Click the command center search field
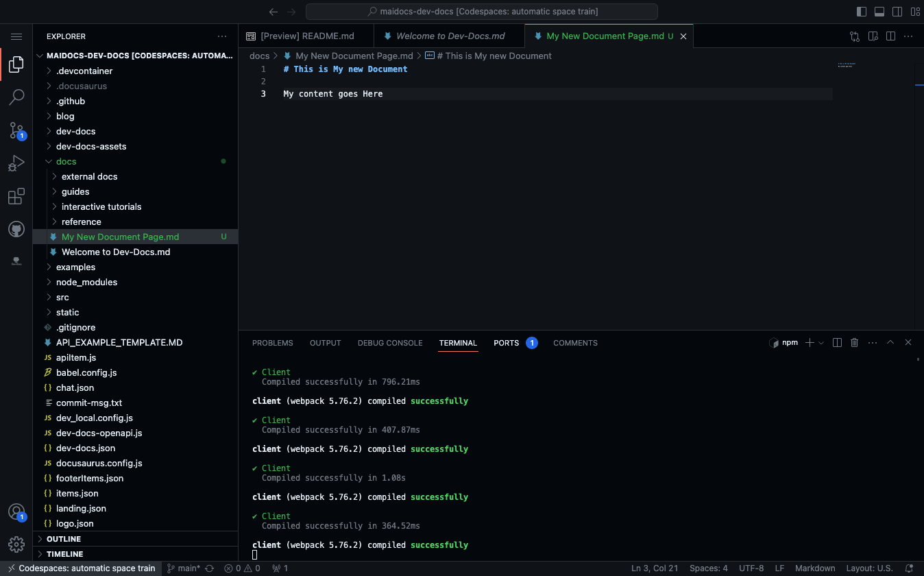924x576 pixels. click(481, 12)
